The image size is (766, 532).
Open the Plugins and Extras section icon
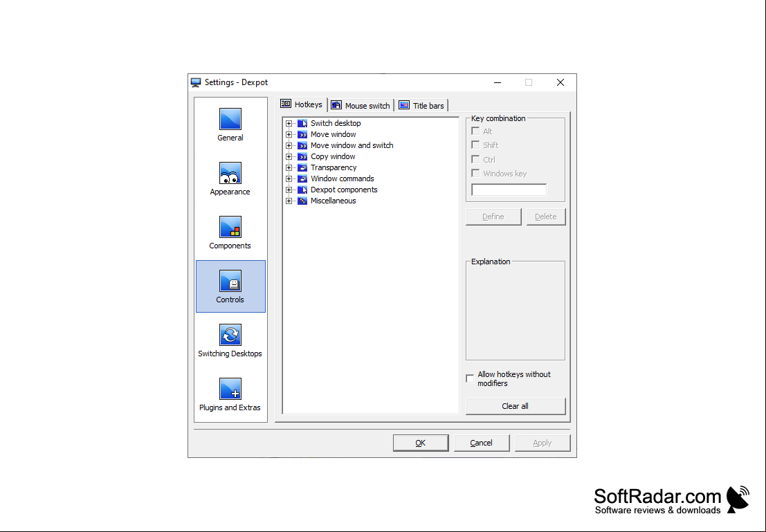230,389
